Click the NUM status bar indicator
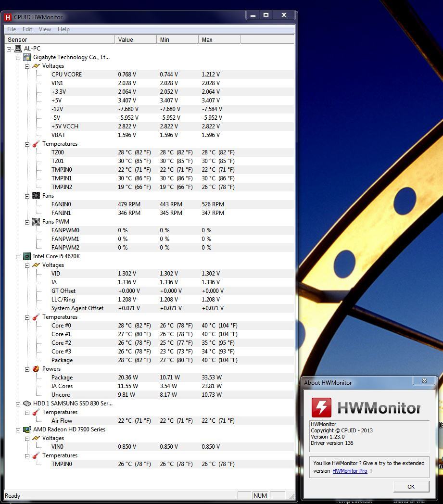 [260, 496]
